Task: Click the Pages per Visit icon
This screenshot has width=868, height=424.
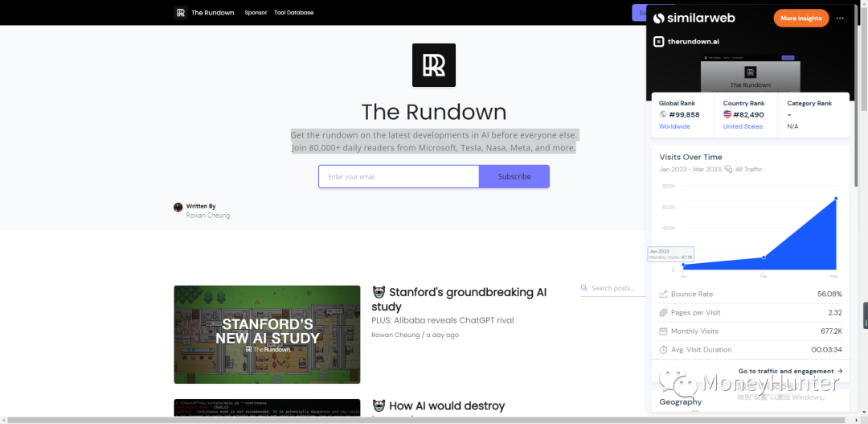Action: [663, 313]
